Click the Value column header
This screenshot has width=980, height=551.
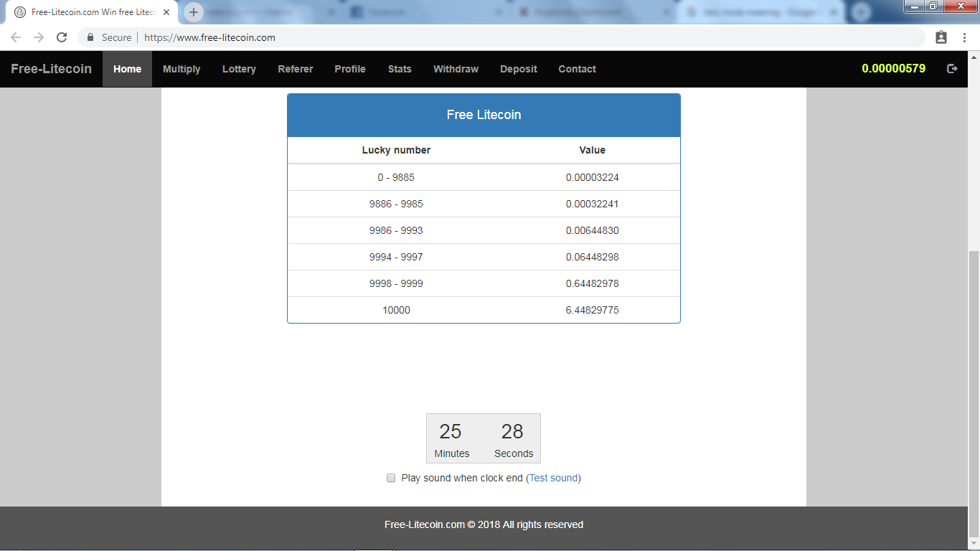pos(593,150)
